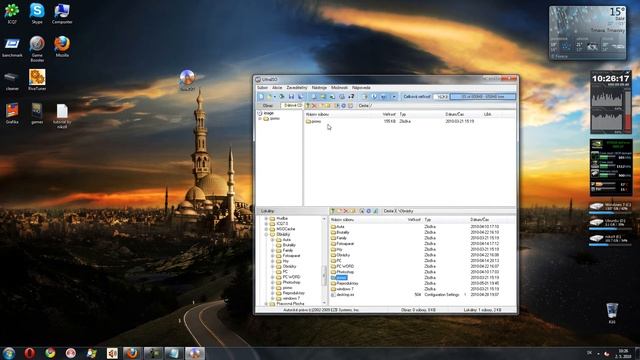
Task: Click the local tree scrollbar up arrow
Action: click(x=325, y=219)
